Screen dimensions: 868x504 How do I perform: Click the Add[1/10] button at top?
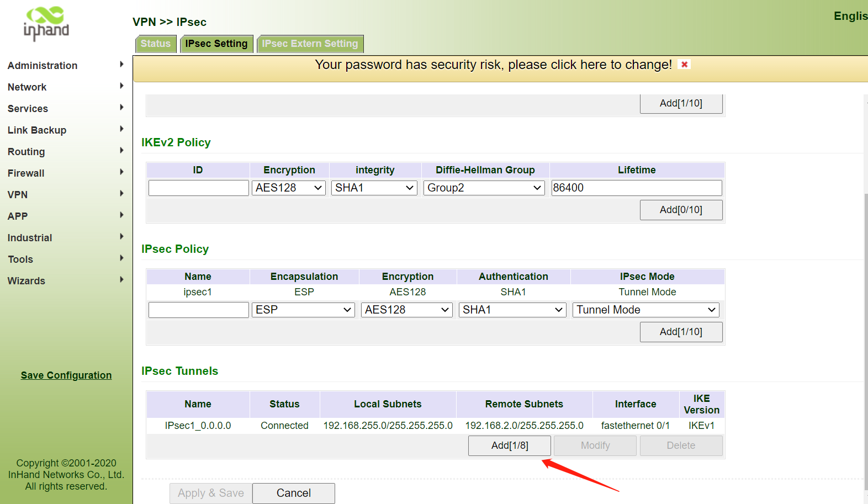(x=681, y=103)
